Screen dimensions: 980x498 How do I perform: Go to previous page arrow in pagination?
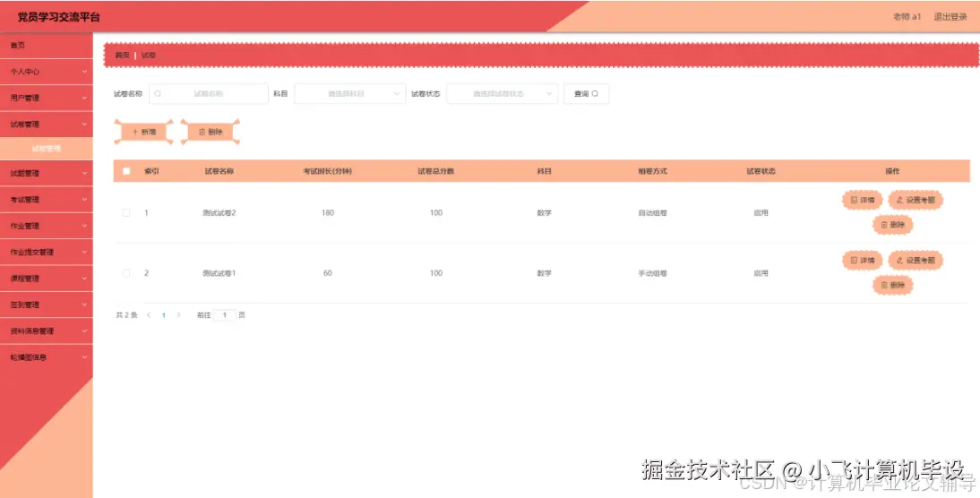point(149,315)
